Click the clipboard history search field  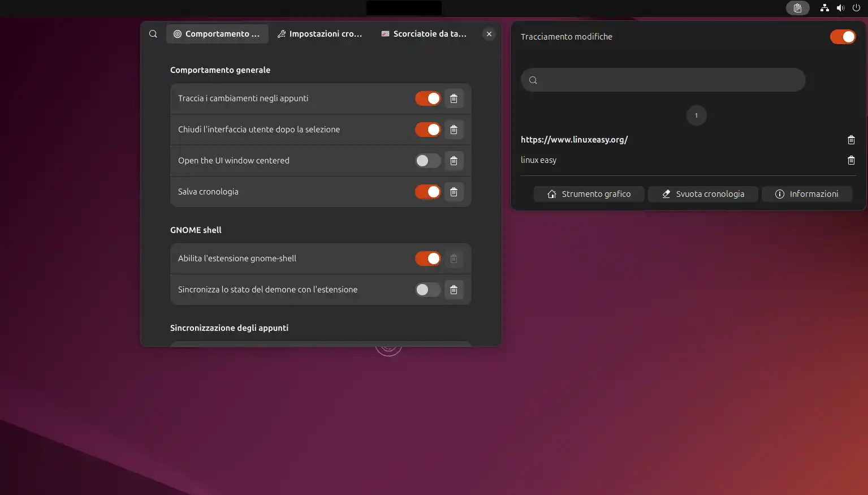tap(662, 80)
